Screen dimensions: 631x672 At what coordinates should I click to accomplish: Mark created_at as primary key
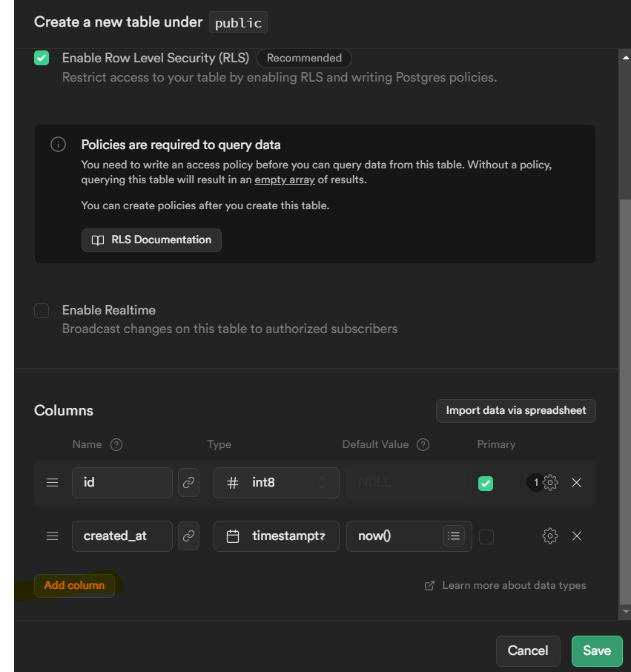click(x=486, y=537)
